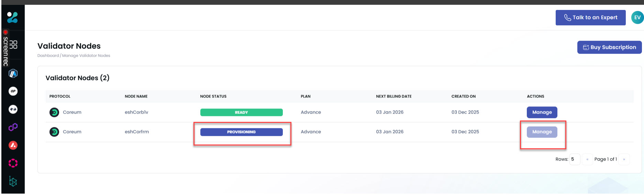644x196 pixels.
Task: Go to the next page of results
Action: (624, 159)
